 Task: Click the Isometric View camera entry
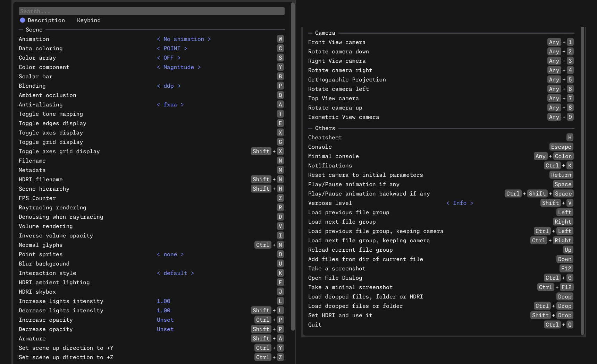tap(344, 117)
